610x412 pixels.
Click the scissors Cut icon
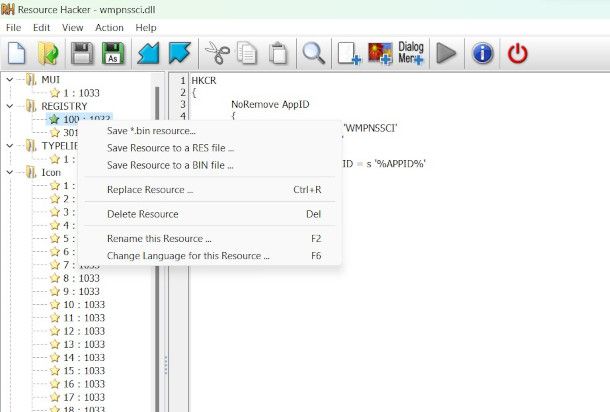pyautogui.click(x=217, y=53)
